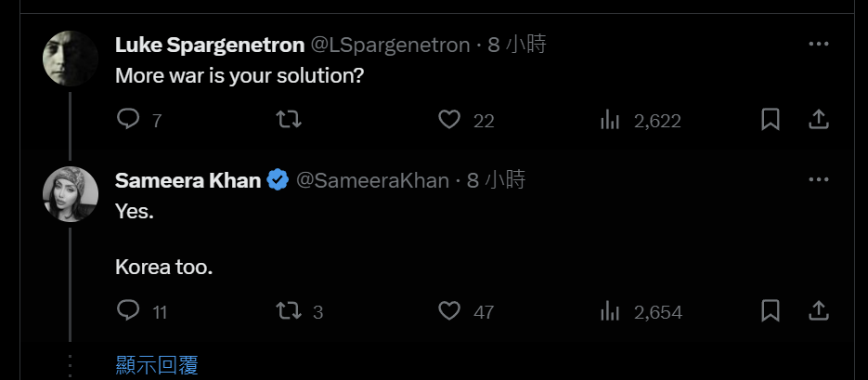Like Sameera Khan's tweet
The height and width of the screenshot is (380, 868).
[449, 311]
